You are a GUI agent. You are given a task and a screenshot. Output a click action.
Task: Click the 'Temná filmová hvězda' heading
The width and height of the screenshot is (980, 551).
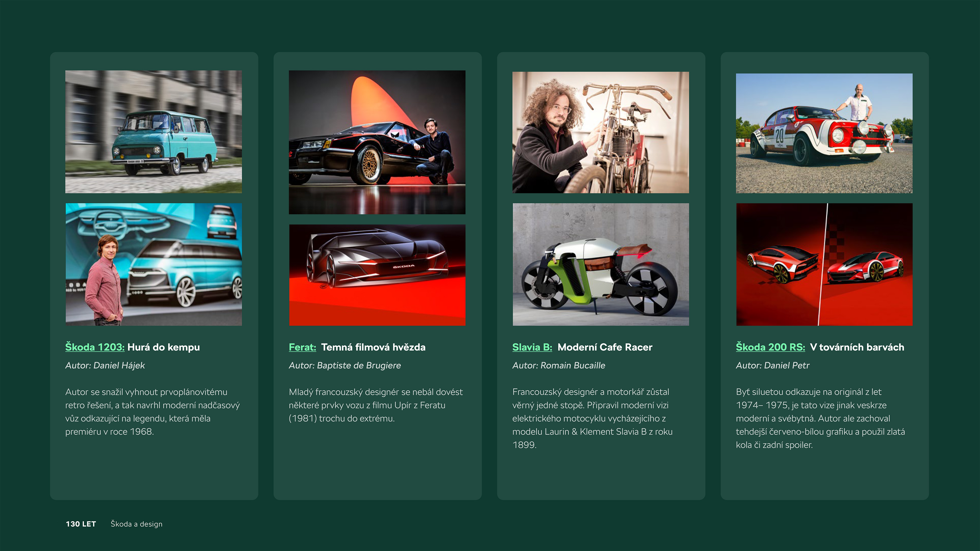point(373,347)
